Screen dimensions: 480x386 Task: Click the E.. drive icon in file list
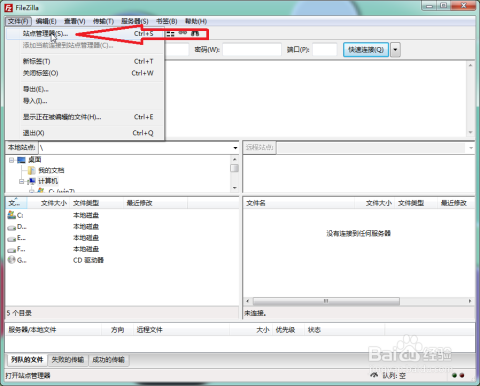click(12, 239)
